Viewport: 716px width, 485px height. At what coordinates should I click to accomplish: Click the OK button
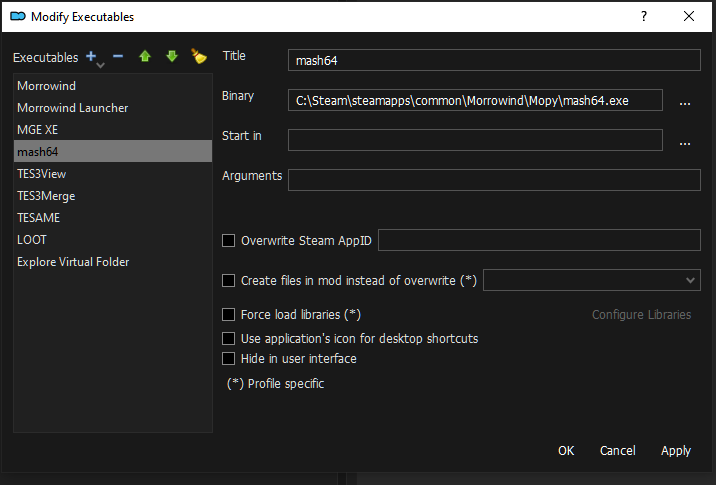pos(566,451)
